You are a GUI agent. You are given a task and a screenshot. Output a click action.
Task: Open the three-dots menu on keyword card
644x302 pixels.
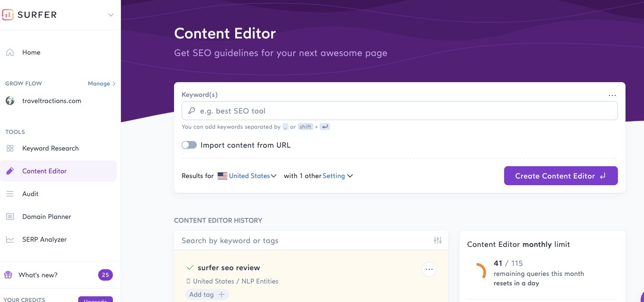point(612,95)
